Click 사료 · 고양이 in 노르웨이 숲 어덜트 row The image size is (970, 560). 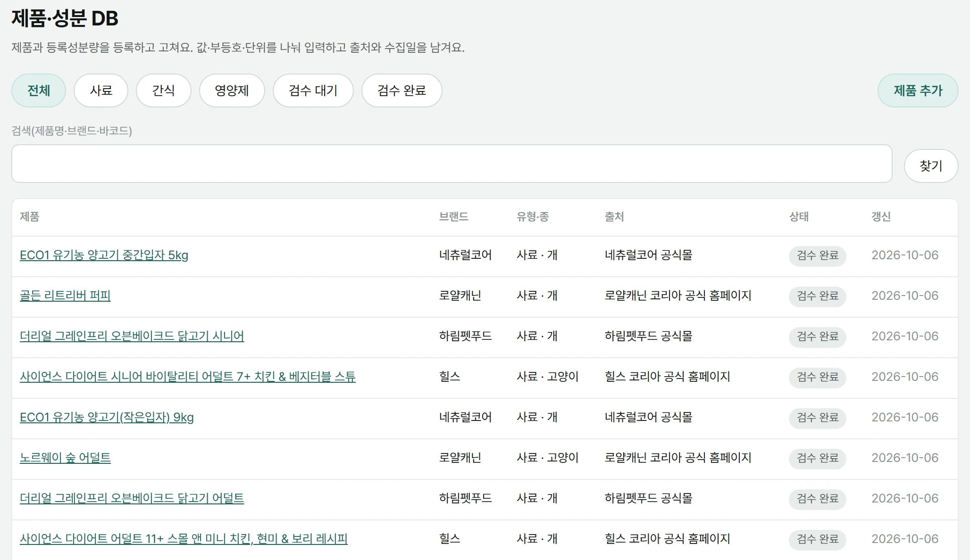[547, 458]
